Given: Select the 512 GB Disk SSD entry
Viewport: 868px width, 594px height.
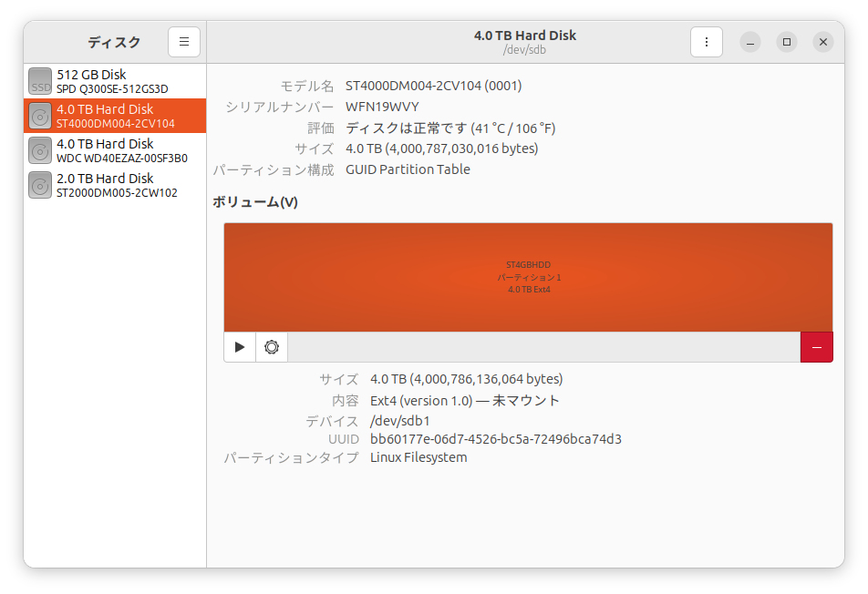Looking at the screenshot, I should 115,81.
